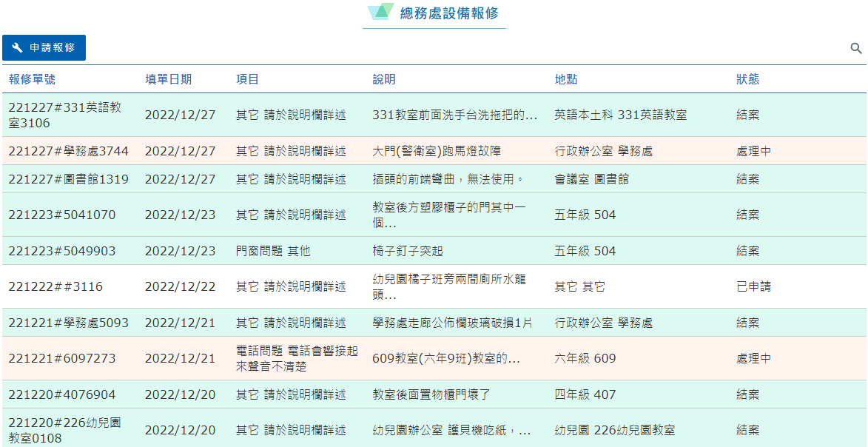868x447 pixels.
Task: Click the 說明 column header
Action: (384, 79)
